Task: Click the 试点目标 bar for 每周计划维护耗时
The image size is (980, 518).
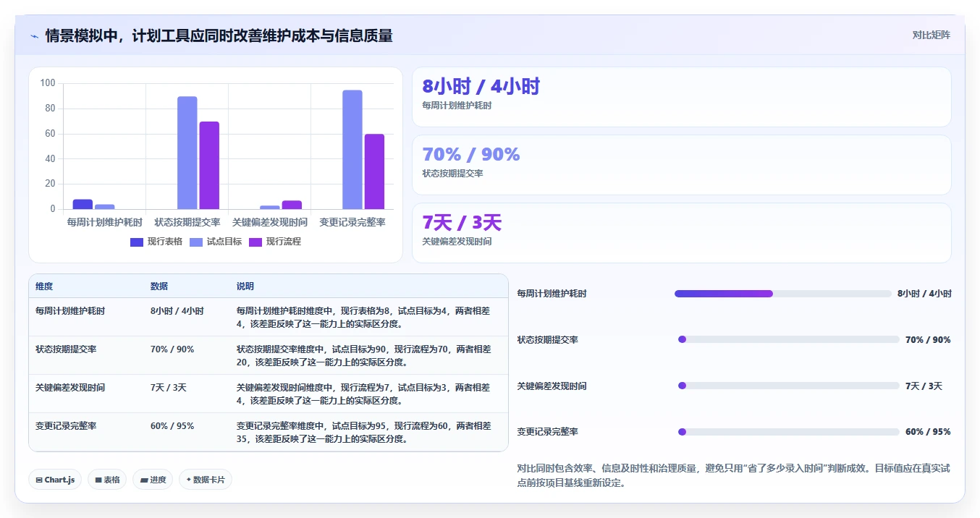Action: coord(105,207)
